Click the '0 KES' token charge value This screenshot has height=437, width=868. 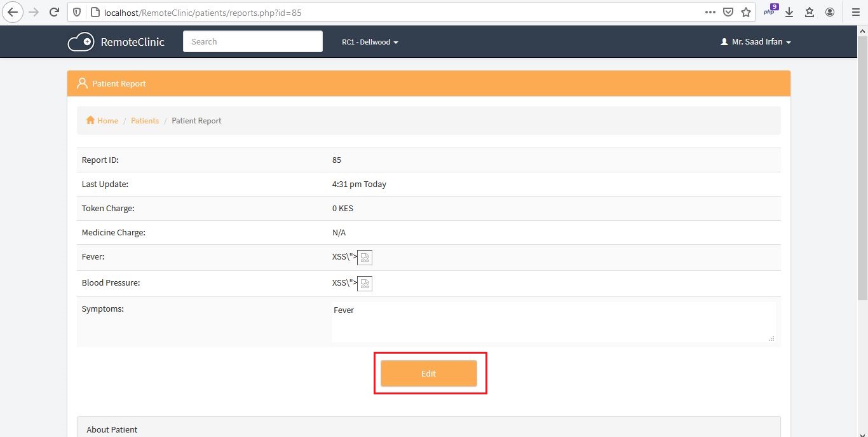(342, 208)
